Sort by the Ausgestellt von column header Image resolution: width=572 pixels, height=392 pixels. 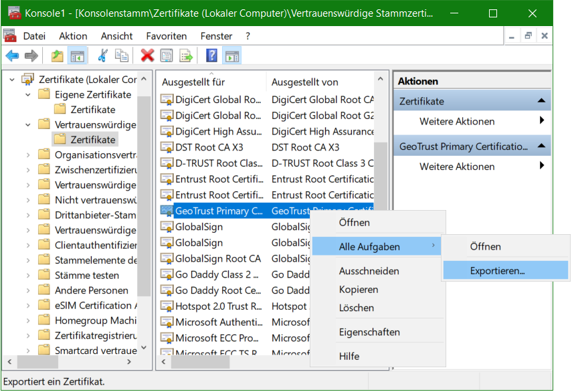coord(304,82)
